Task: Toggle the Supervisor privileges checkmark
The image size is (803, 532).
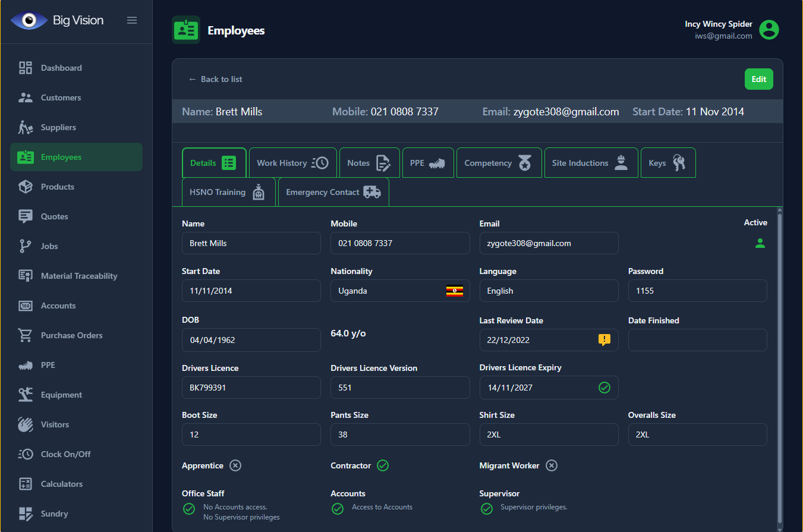Action: pyautogui.click(x=486, y=509)
